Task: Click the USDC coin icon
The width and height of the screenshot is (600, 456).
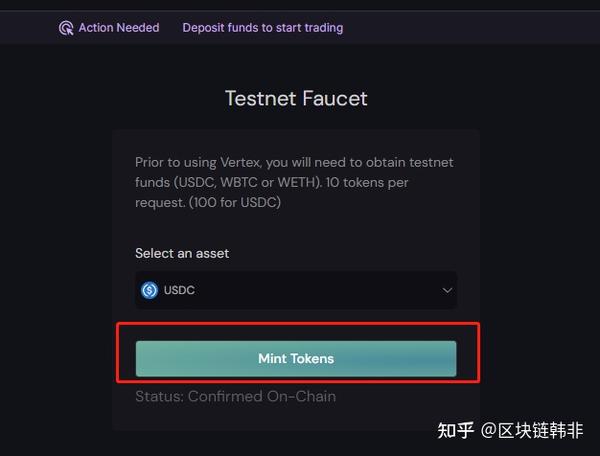Action: (x=150, y=290)
